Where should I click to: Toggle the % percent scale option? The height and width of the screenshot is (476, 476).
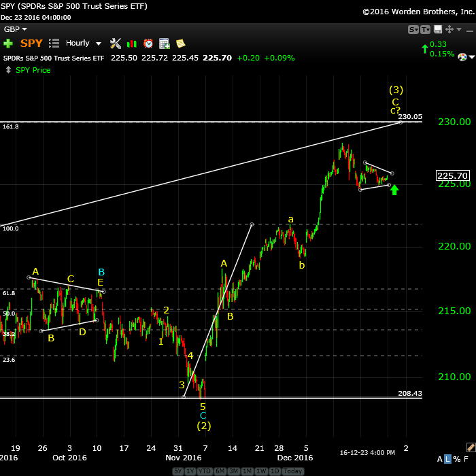click(457, 459)
